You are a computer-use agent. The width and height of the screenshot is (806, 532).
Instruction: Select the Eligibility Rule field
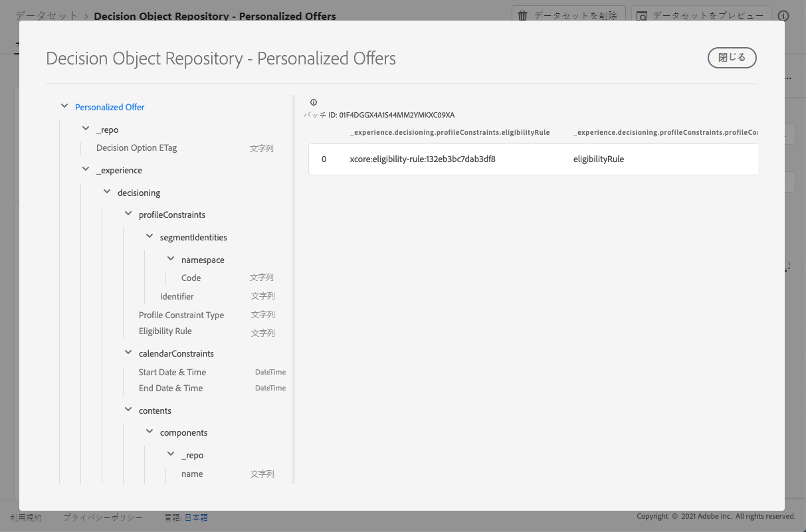[206, 331]
